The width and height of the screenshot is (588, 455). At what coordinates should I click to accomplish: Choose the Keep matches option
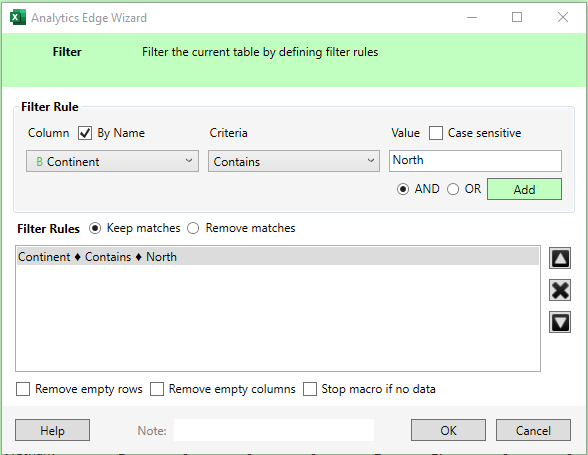point(95,228)
